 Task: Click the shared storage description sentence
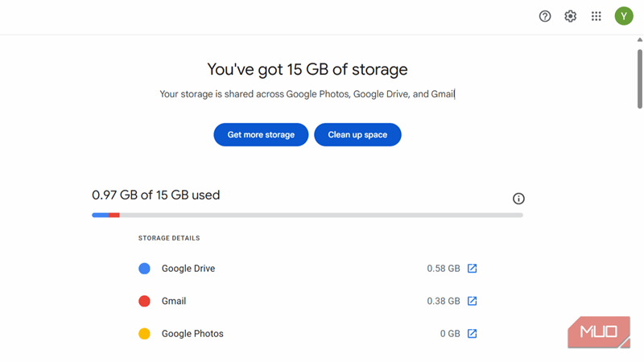(x=308, y=94)
